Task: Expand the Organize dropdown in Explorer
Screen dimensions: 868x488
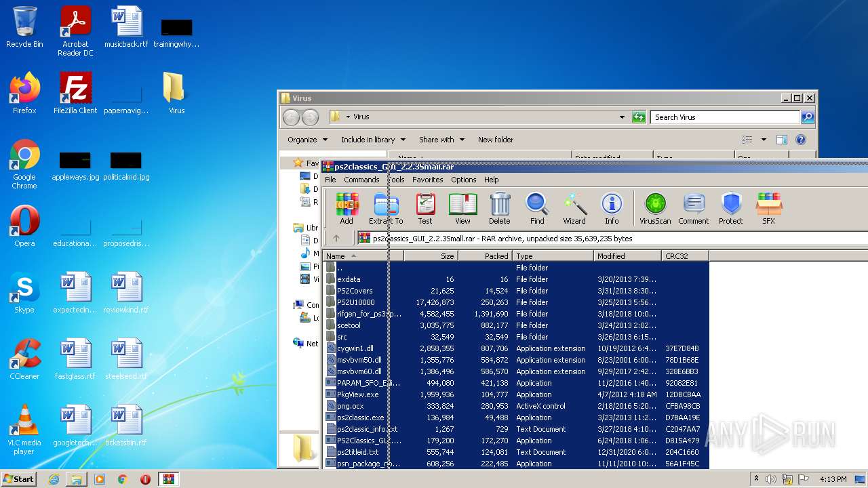Action: pyautogui.click(x=307, y=140)
